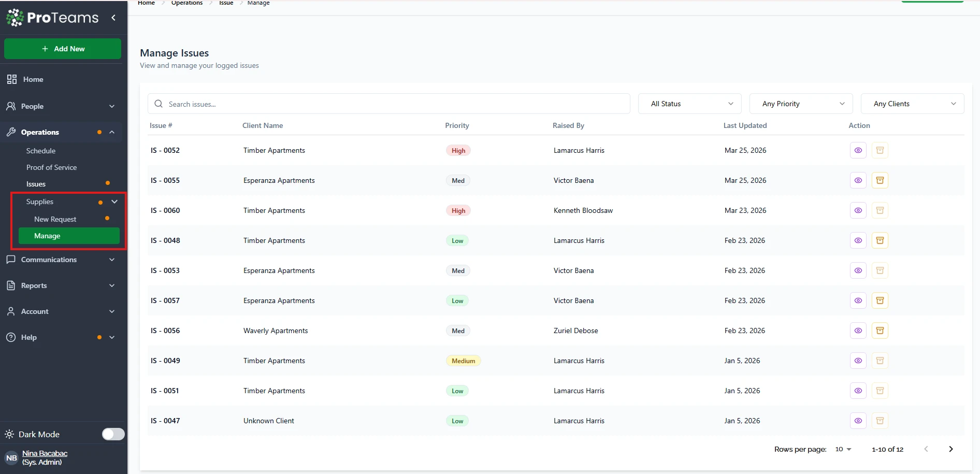This screenshot has width=980, height=474.
Task: Click the ProTeams logo icon
Action: pyautogui.click(x=15, y=18)
